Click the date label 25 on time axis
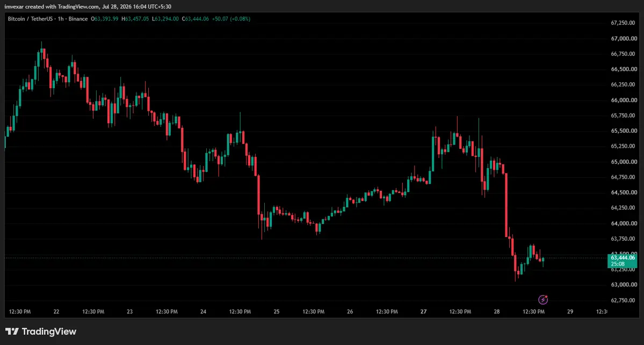 click(x=277, y=312)
